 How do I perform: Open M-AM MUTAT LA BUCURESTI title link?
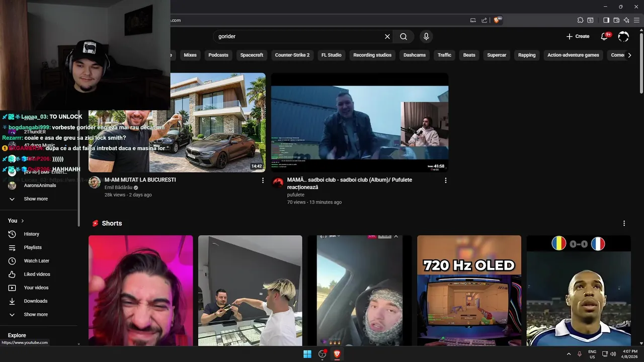140,180
